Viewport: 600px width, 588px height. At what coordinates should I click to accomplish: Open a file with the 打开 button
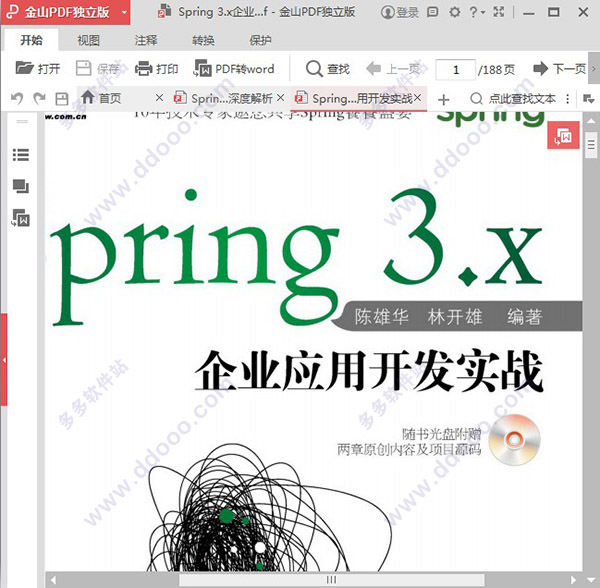38,69
